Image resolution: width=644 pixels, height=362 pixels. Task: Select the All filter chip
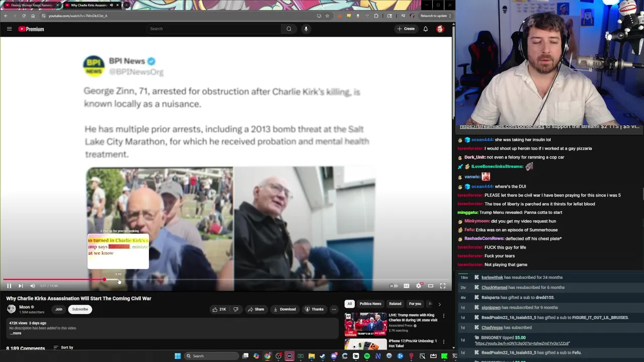coord(349,304)
